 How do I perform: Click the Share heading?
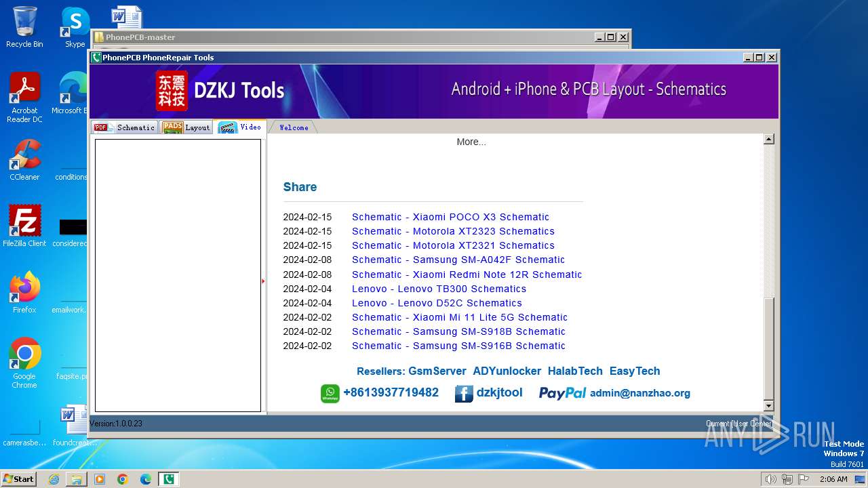(x=300, y=187)
